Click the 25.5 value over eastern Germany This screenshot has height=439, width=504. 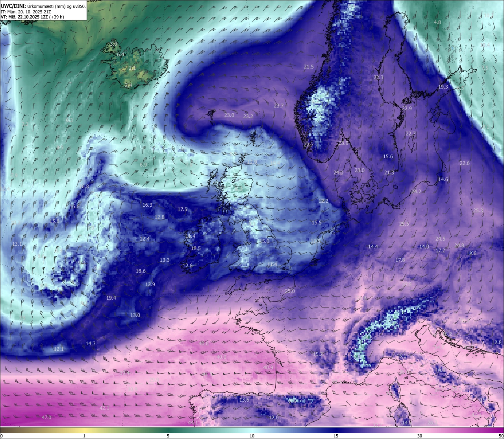[404, 224]
